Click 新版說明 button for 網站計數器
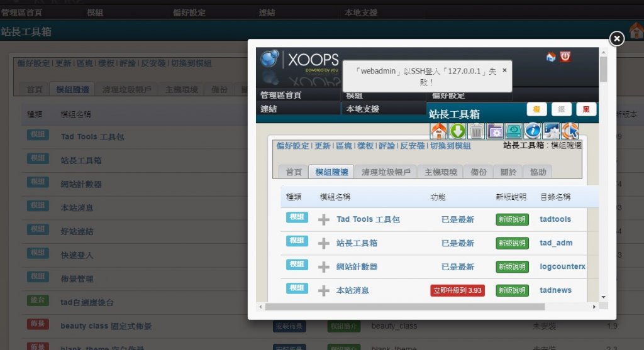 [x=512, y=266]
